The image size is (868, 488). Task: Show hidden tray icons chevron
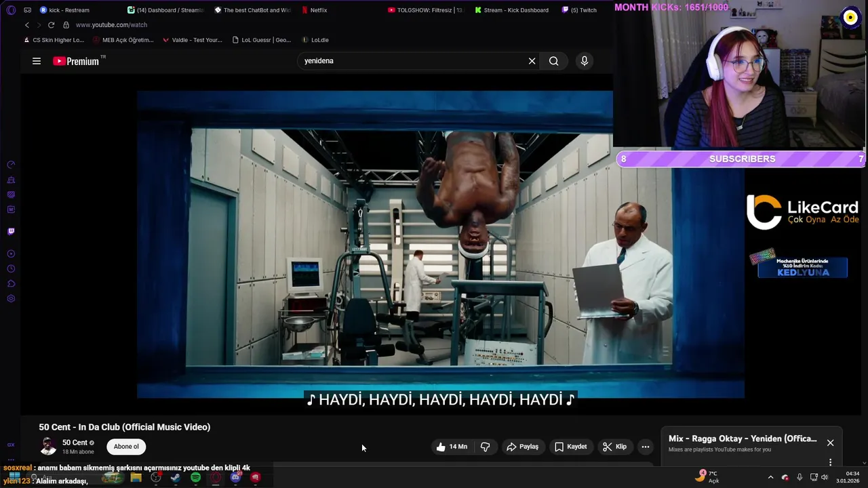click(770, 477)
